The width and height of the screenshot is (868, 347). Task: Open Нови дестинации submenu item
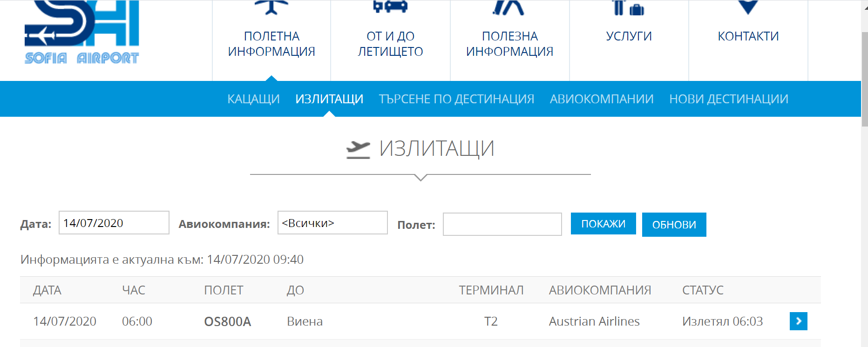tap(728, 99)
